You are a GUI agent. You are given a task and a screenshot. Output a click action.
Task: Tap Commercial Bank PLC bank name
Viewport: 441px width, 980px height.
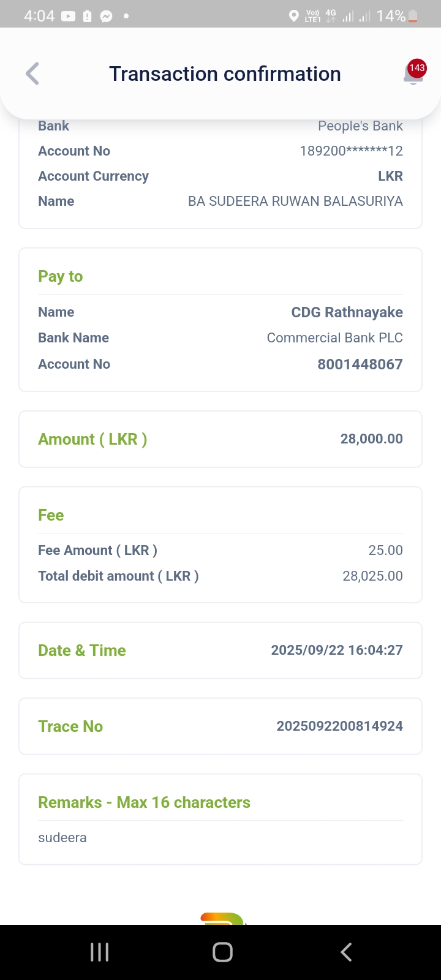click(x=334, y=337)
